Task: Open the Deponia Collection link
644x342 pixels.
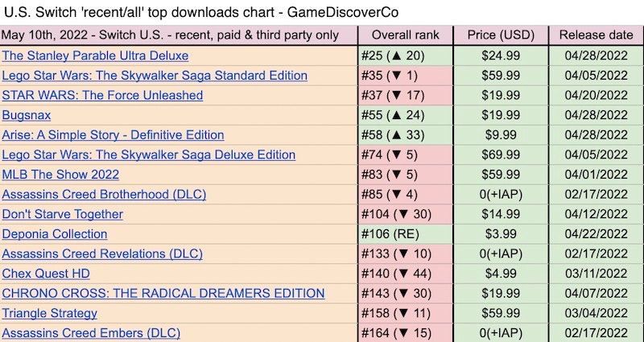Action: click(x=55, y=234)
